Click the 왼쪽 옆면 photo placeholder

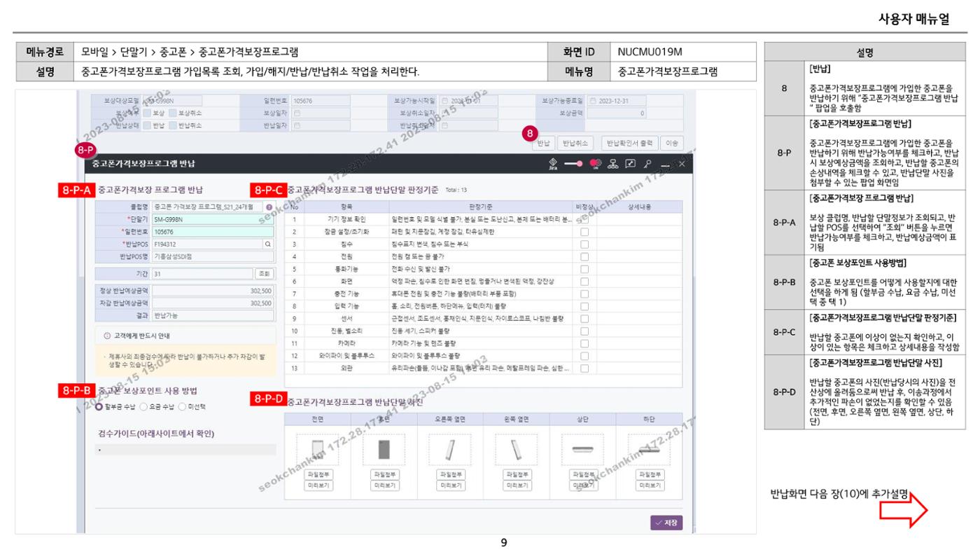tap(514, 450)
